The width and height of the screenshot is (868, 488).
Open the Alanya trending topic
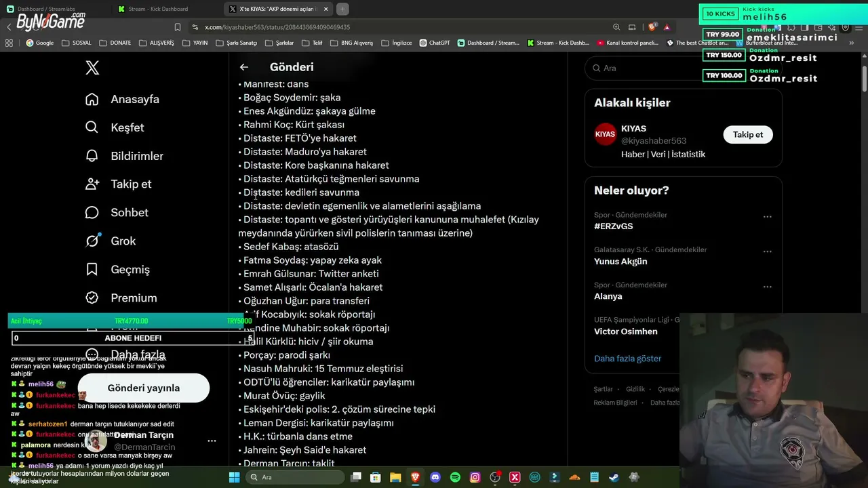tap(608, 296)
